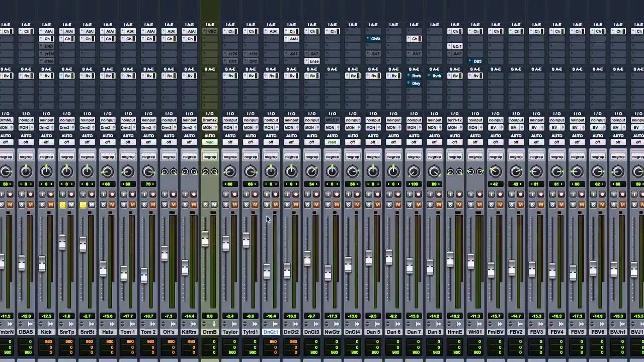Open the AtAl insert on DrmB channel
This screenshot has height=362, width=644.
189,31
